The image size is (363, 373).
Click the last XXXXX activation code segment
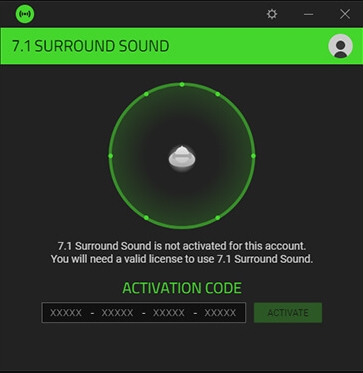pos(220,313)
